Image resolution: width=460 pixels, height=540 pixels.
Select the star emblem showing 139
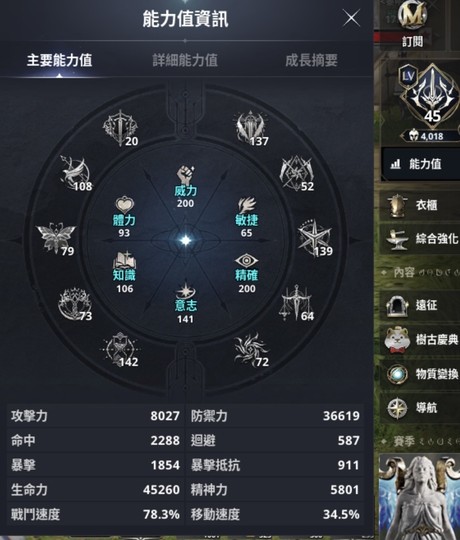(x=315, y=238)
